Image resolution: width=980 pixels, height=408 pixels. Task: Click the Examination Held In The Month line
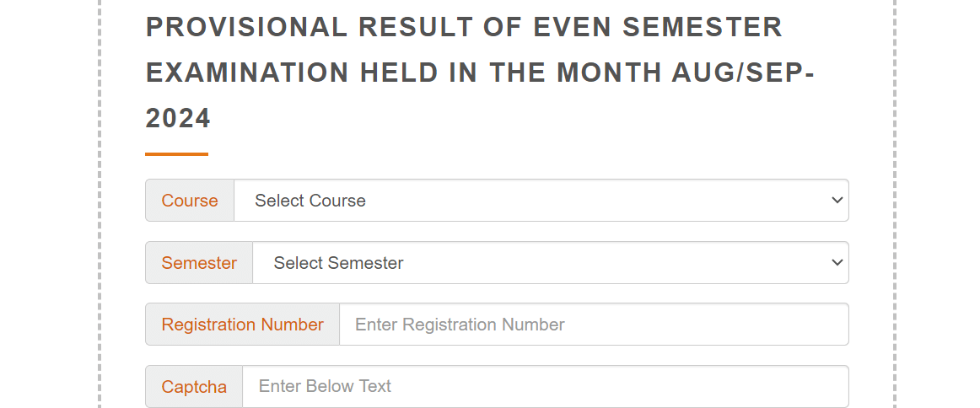point(480,72)
